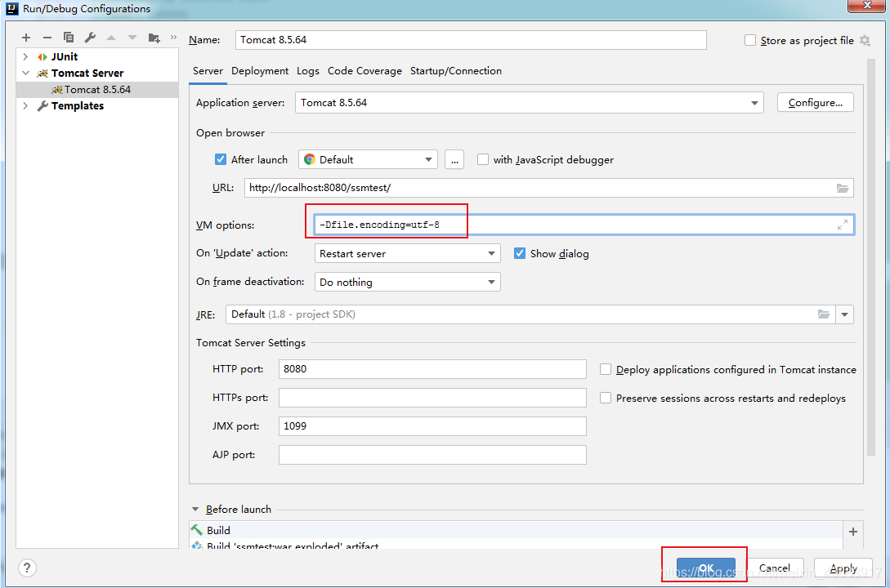Browse folder icon in JRE field
This screenshot has width=890, height=588.
pyautogui.click(x=824, y=314)
